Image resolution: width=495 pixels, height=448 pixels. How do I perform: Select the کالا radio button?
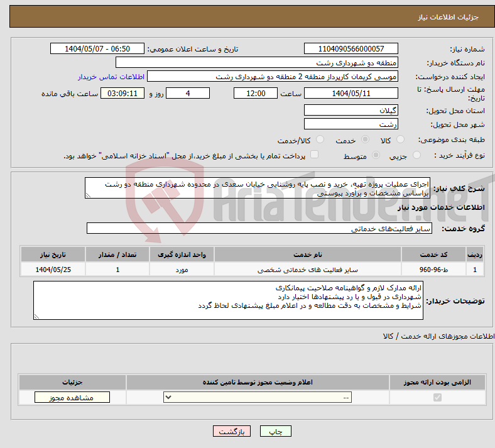[400, 139]
